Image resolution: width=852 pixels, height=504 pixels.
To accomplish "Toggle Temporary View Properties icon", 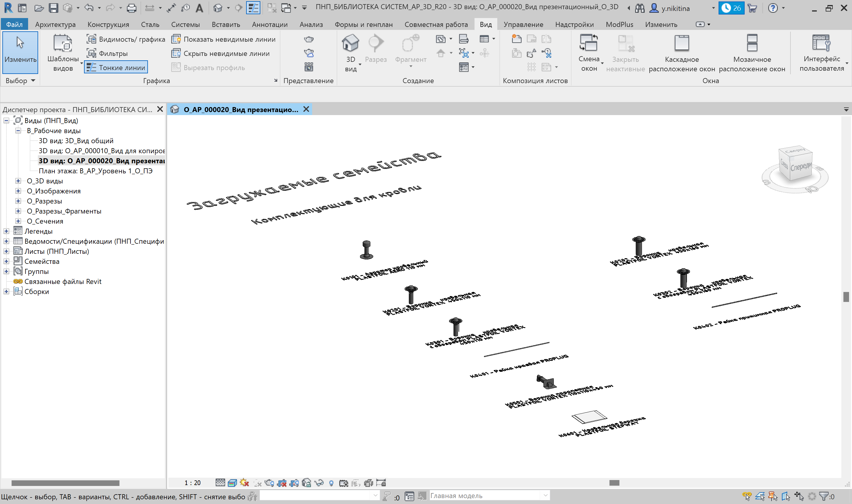I will coord(343,483).
